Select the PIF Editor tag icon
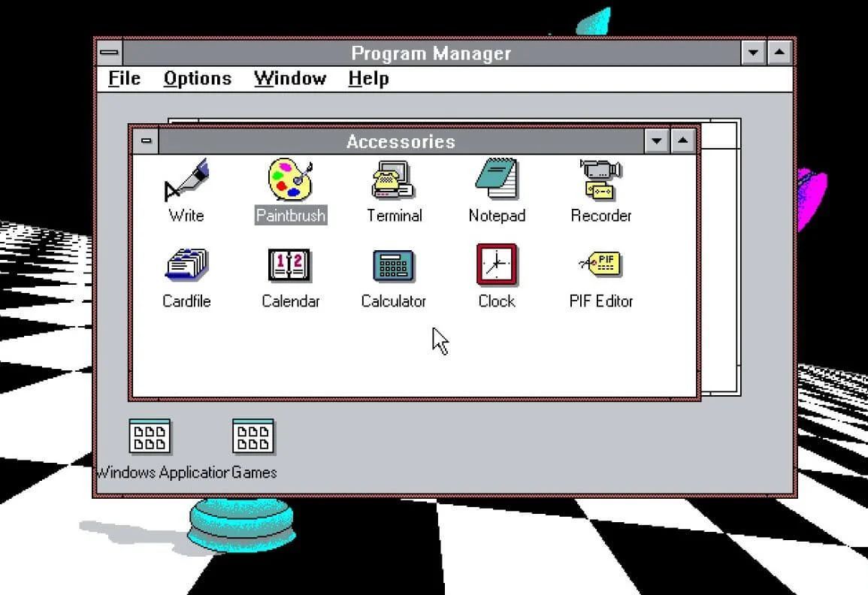868x595 pixels. (x=601, y=265)
